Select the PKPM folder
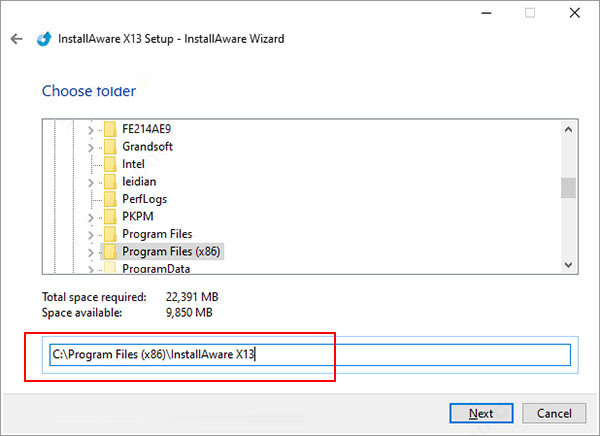This screenshot has height=436, width=600. [138, 217]
